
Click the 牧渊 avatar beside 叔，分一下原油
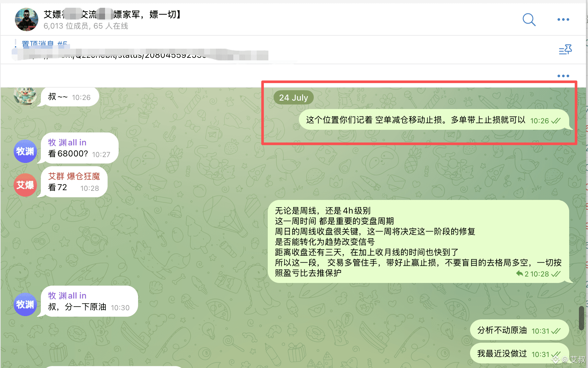point(25,304)
